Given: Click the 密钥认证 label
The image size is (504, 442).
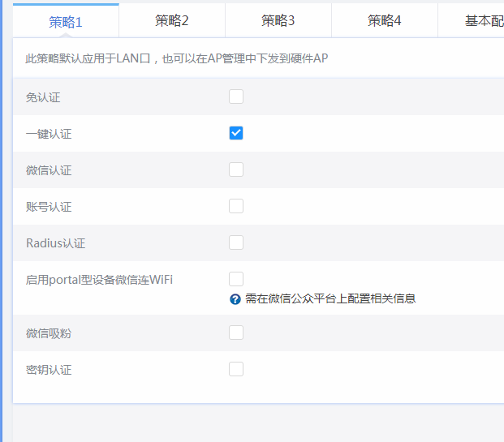Looking at the screenshot, I should 49,370.
